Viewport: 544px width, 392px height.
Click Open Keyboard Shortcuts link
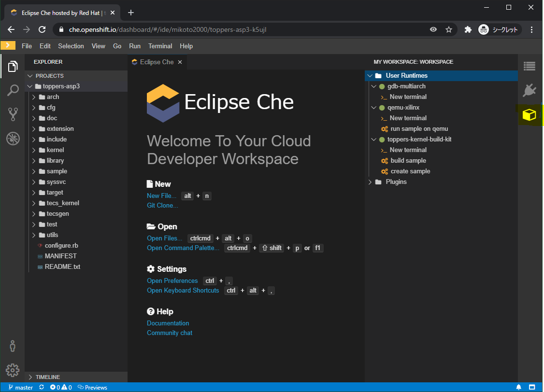coord(183,291)
